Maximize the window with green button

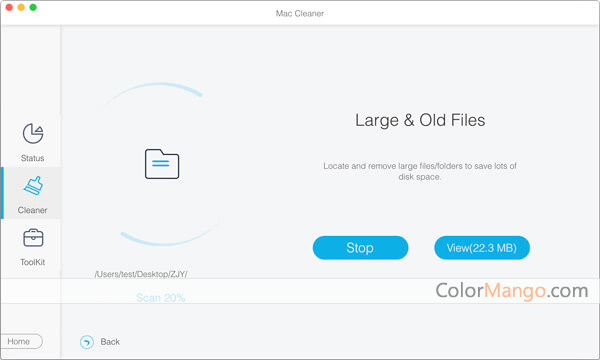pos(33,7)
